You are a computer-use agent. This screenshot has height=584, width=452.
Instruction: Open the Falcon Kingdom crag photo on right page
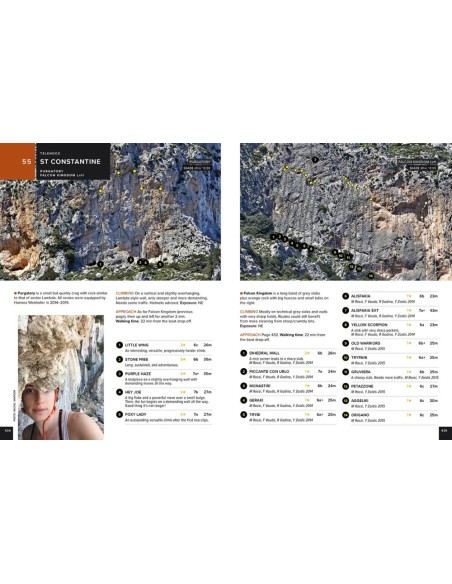pyautogui.click(x=346, y=212)
